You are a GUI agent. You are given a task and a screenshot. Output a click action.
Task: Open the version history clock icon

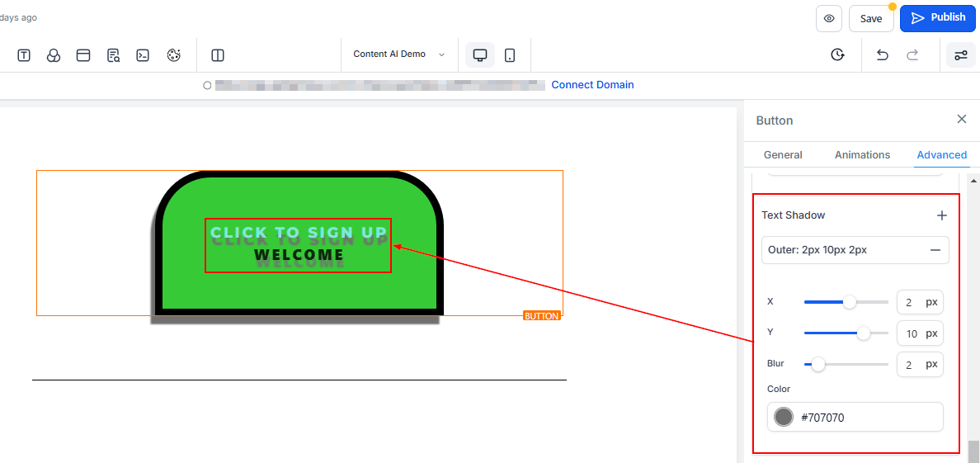[x=837, y=55]
